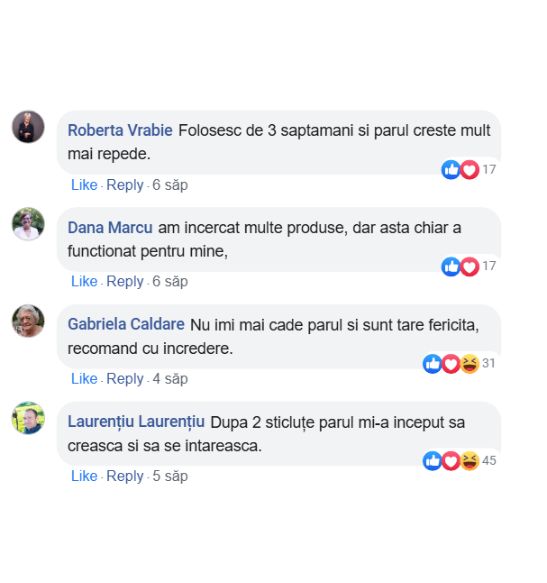Open Gabriela Caldare's profile avatar
The height and width of the screenshot is (583, 547).
pyautogui.click(x=28, y=321)
